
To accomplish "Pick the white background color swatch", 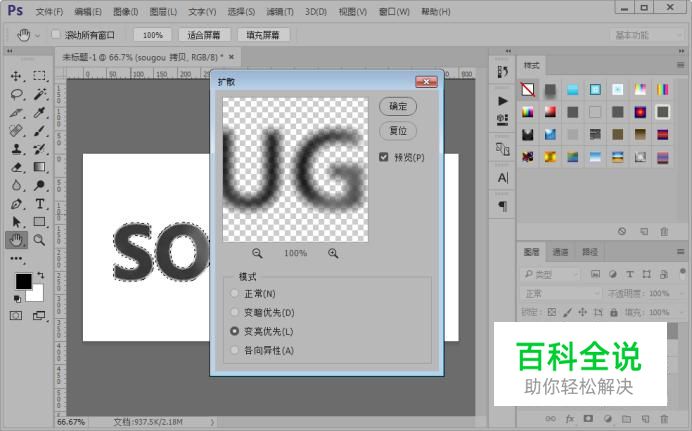I will click(38, 296).
